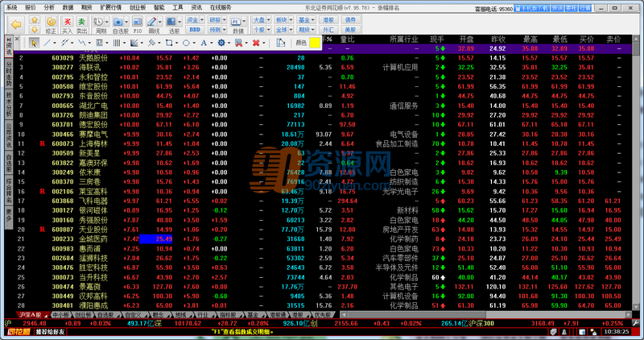Sort by the 所属行业 column header

403,39
